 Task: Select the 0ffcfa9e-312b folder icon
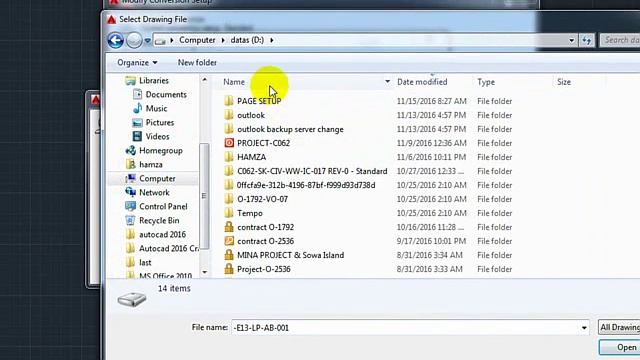229,185
